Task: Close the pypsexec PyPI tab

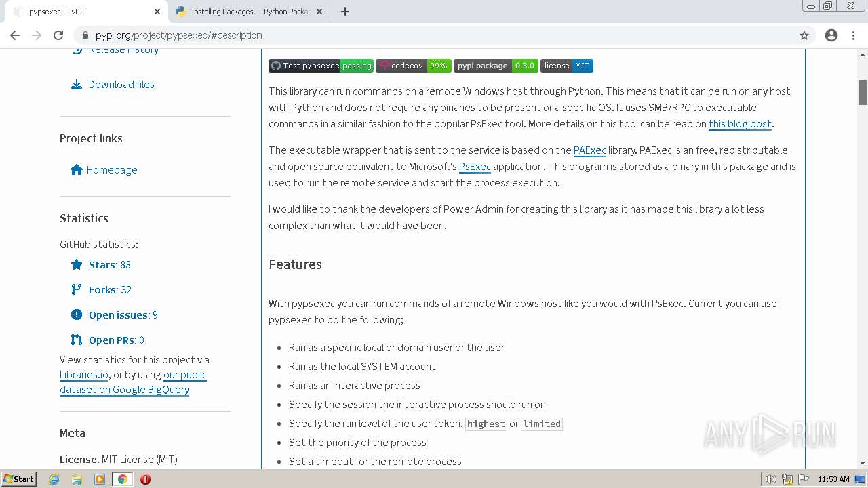Action: [157, 12]
